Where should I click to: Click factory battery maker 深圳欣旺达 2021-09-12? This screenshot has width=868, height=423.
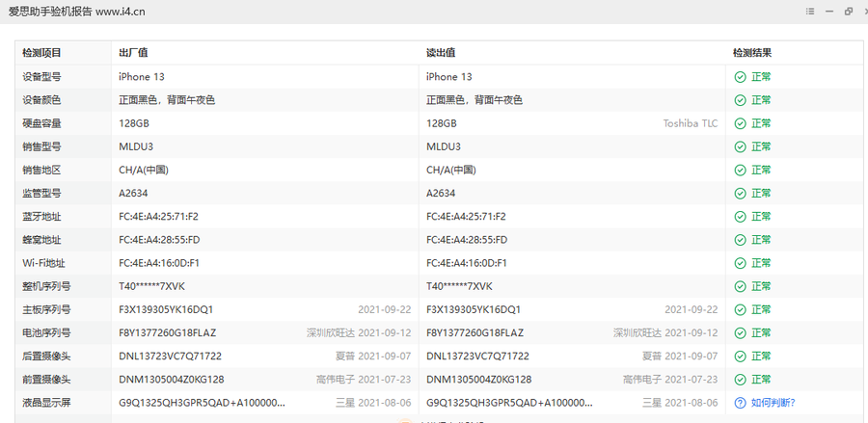click(x=359, y=332)
